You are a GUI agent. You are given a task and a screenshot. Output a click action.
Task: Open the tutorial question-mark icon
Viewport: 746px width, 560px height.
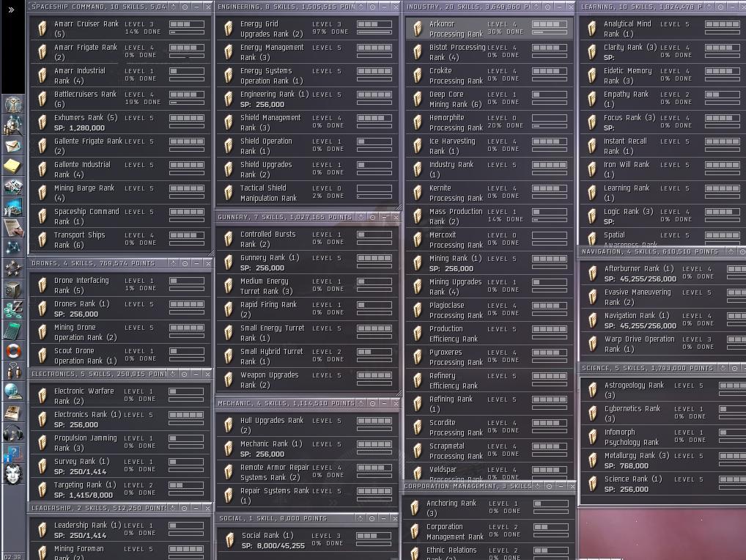tap(13, 454)
